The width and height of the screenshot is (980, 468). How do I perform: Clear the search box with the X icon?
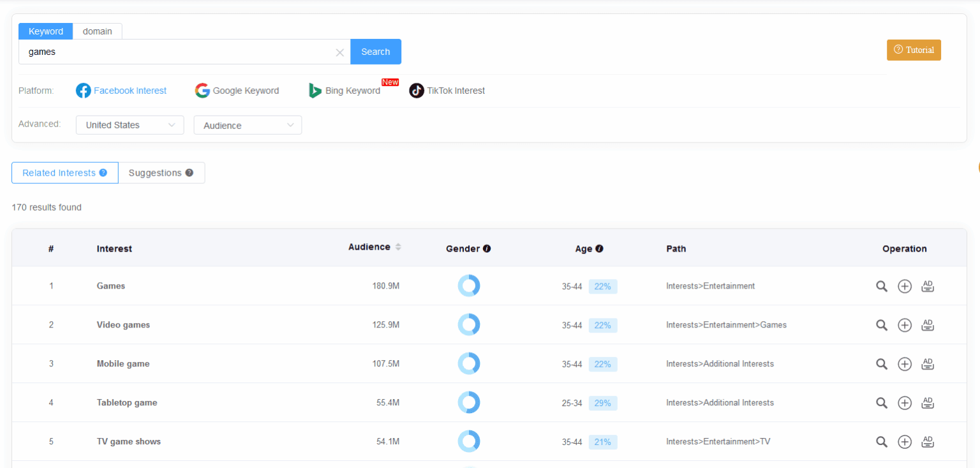pyautogui.click(x=339, y=52)
